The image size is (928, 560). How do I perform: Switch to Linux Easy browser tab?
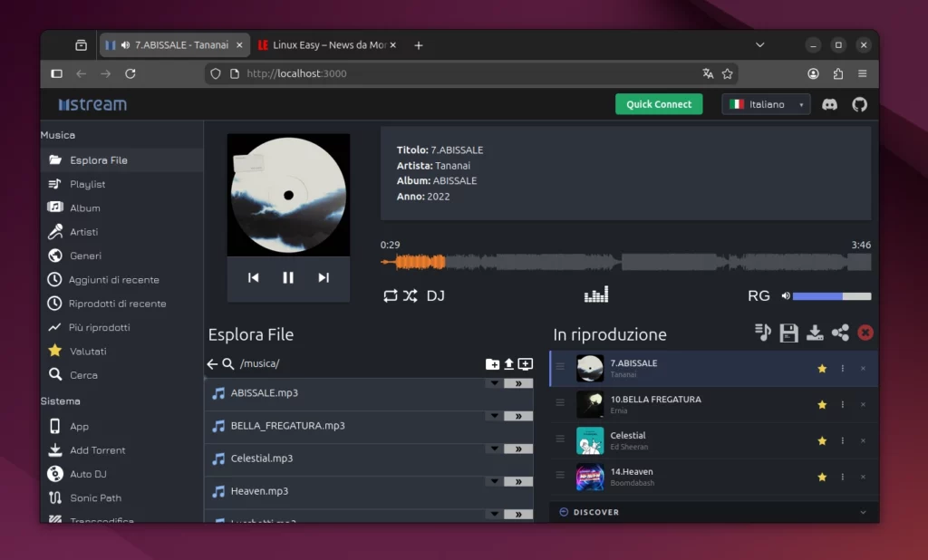pos(327,45)
